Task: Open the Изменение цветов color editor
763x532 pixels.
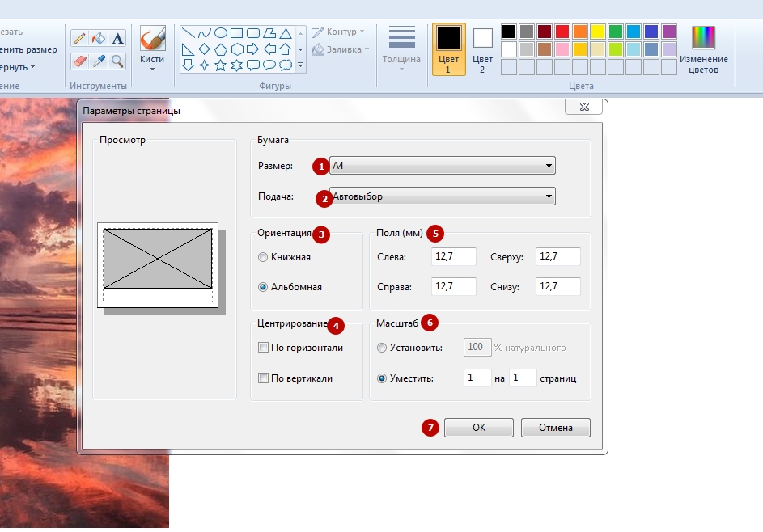Action: (x=703, y=49)
